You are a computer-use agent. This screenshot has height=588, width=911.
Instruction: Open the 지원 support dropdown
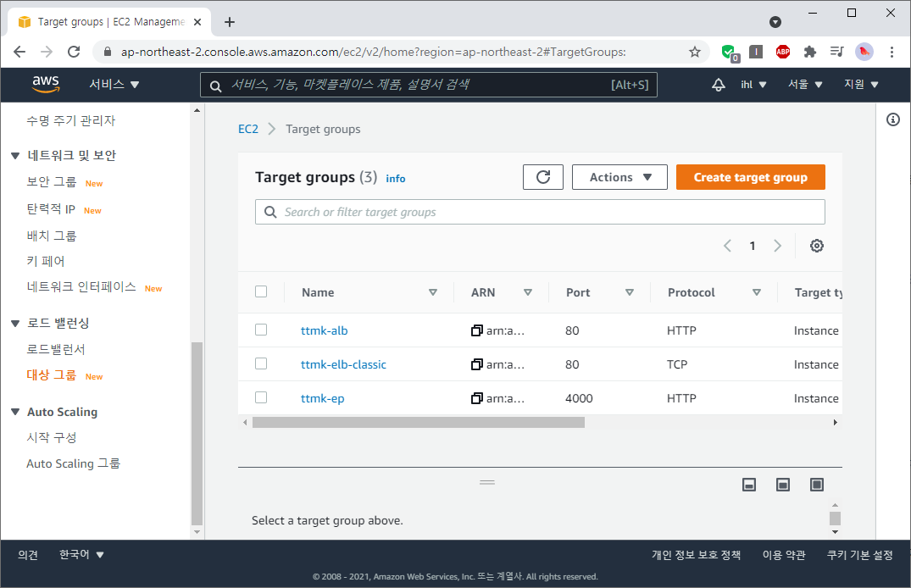[861, 85]
